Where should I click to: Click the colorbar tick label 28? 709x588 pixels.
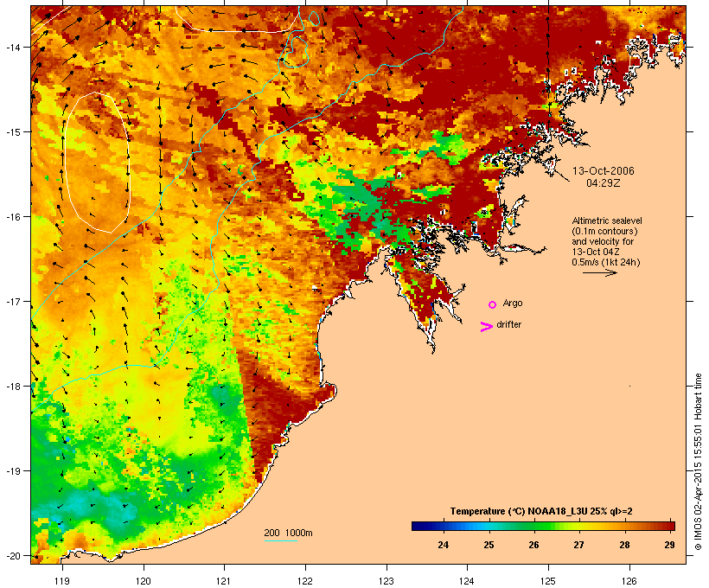624,545
